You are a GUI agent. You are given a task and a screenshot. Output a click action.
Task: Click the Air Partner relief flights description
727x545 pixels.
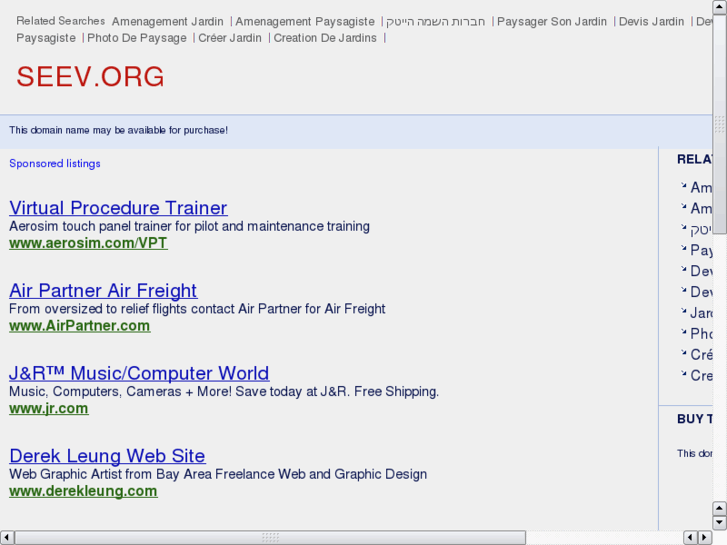tap(197, 309)
